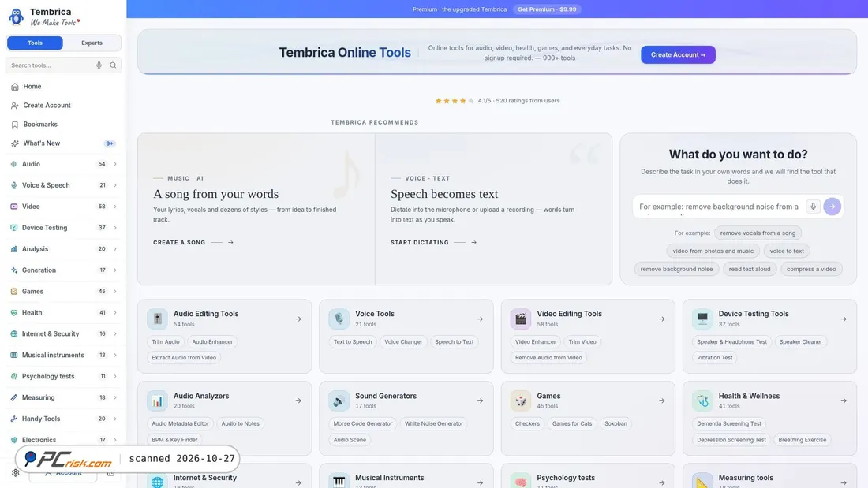
Task: Click the Games card dice icon
Action: pyautogui.click(x=520, y=400)
